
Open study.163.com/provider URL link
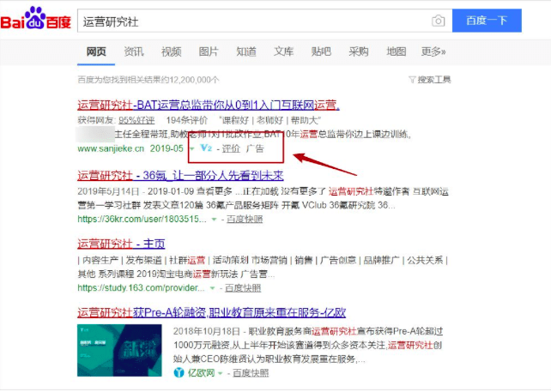click(x=141, y=288)
